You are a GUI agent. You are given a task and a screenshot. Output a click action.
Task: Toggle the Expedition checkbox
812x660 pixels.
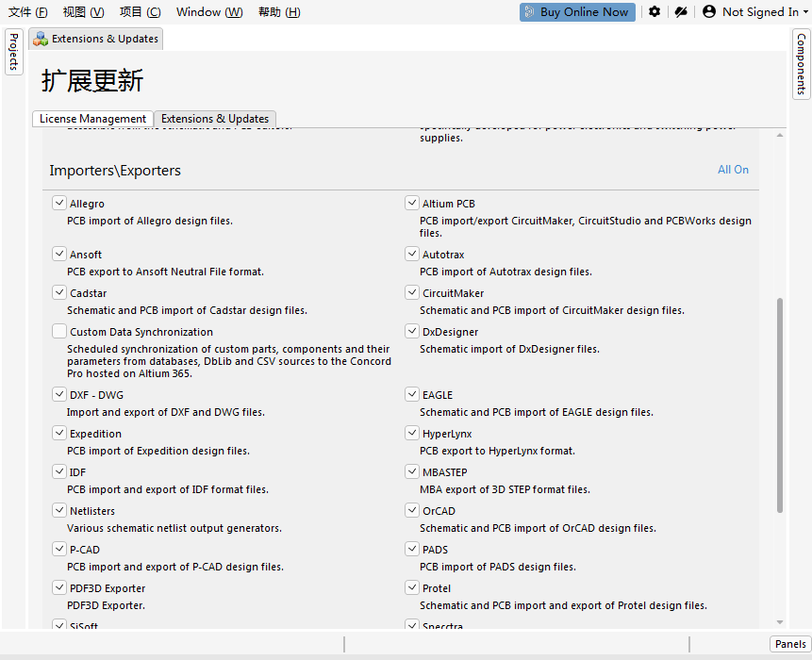[x=59, y=434]
